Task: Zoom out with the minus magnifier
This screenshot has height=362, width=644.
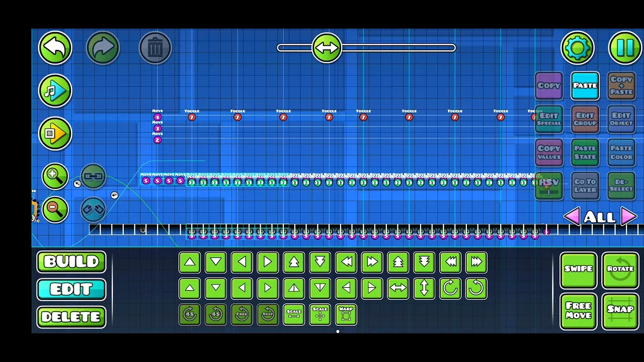Action: (55, 209)
